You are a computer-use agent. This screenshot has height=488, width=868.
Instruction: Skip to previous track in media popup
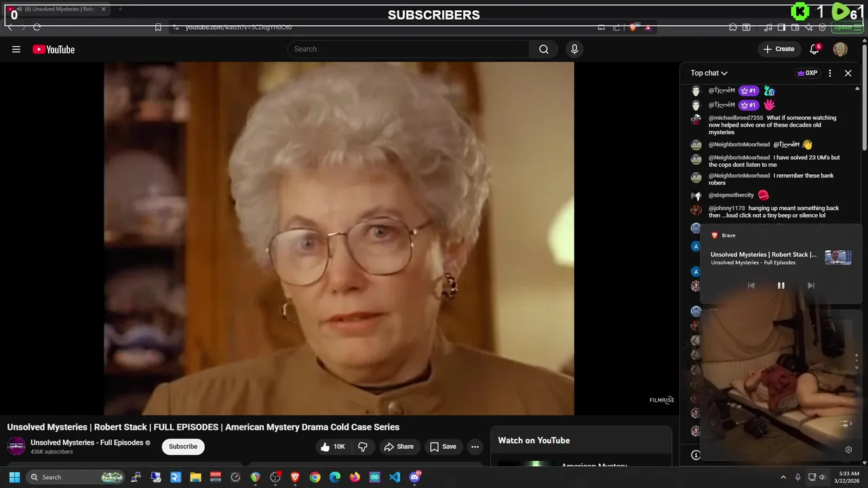pos(751,285)
